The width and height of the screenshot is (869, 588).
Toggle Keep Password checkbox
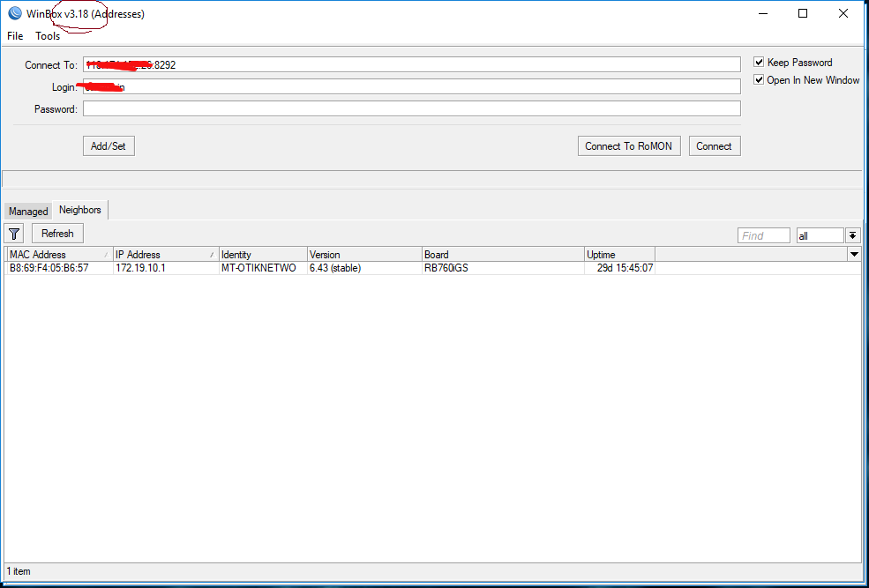click(x=760, y=62)
